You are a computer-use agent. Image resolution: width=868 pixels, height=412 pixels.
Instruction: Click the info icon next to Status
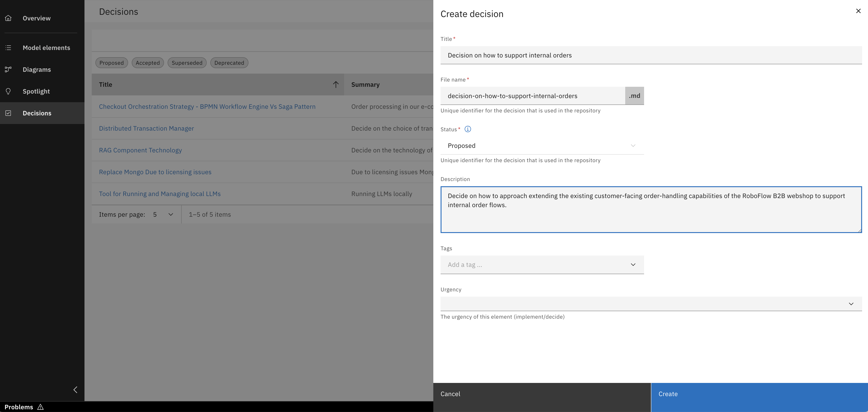(468, 129)
